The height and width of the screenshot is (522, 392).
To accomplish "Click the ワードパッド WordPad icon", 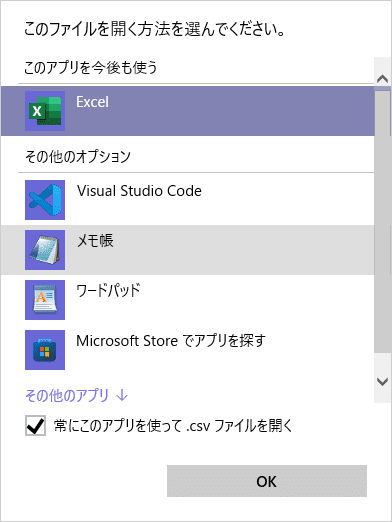I will click(45, 300).
